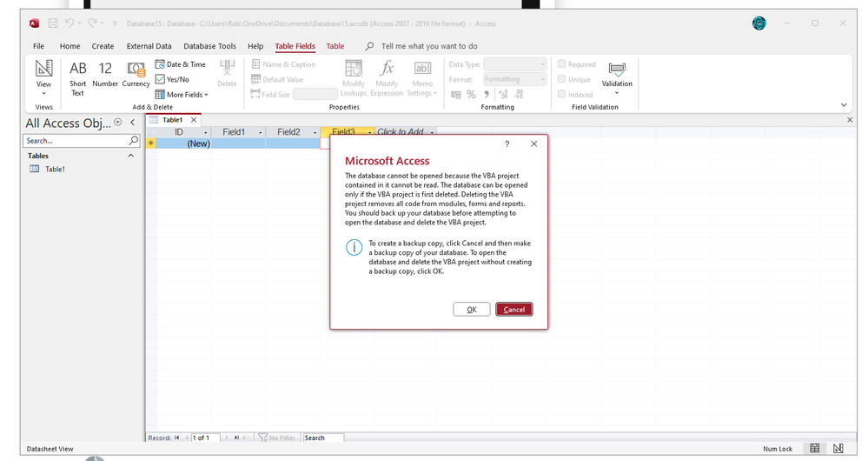Click the Field Size input
868x461 pixels.
(x=315, y=94)
